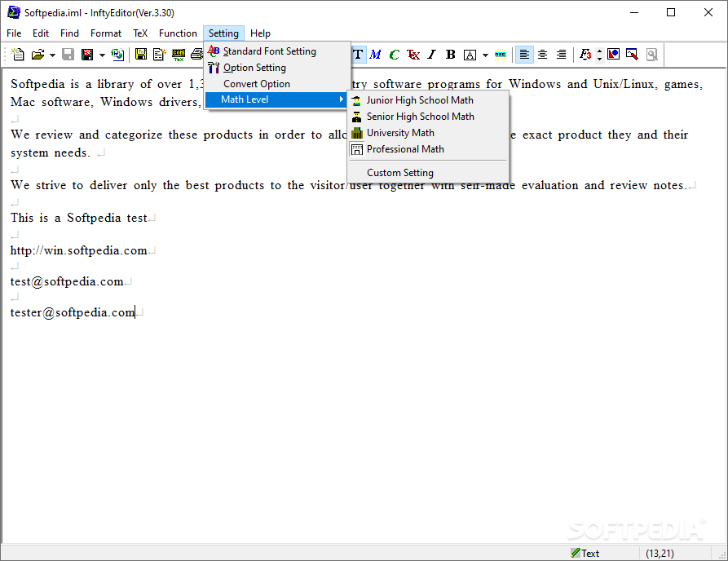Center align the text
The image size is (728, 561).
(542, 55)
